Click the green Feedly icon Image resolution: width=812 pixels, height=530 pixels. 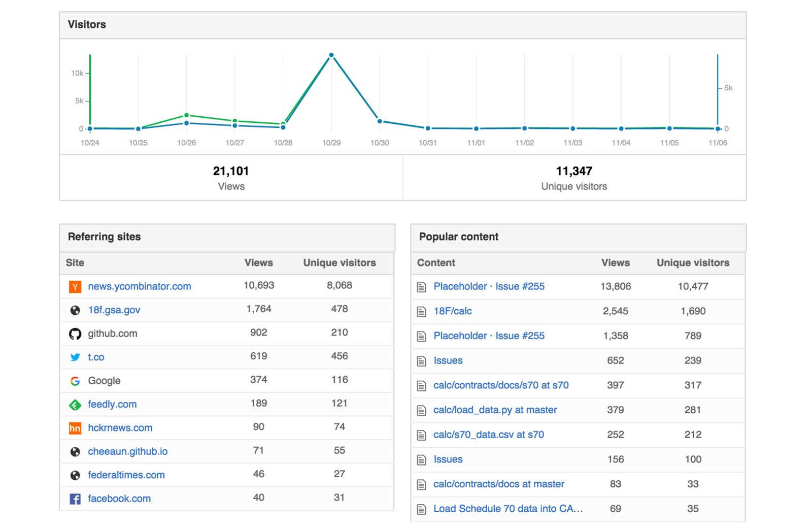click(75, 405)
